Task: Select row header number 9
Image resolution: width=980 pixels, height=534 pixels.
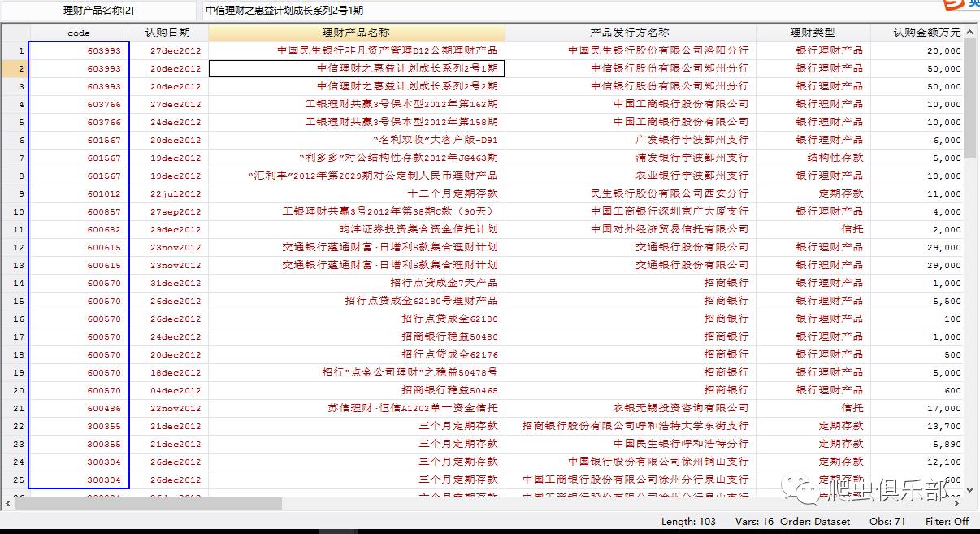Action: coord(15,193)
